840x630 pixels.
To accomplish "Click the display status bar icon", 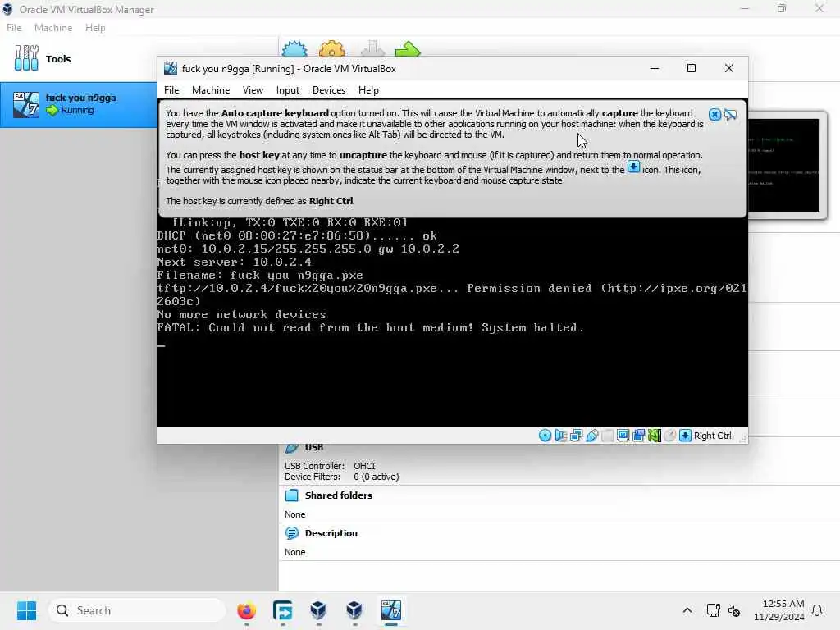I will tap(623, 436).
